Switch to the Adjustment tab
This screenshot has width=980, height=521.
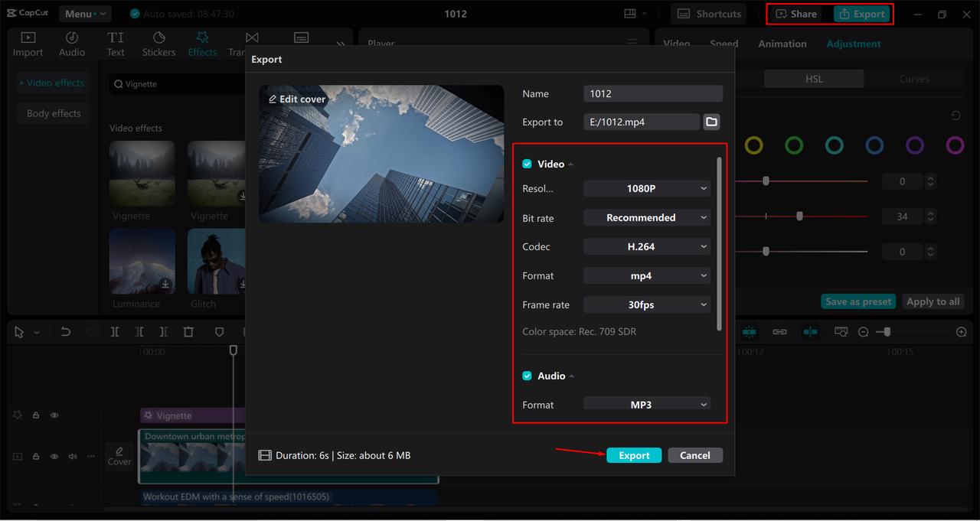[854, 44]
